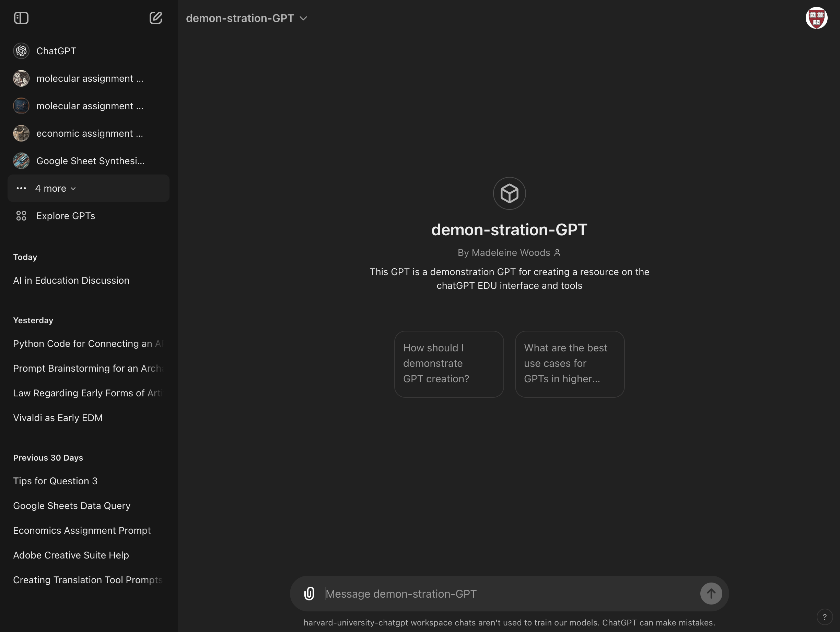Click the message input field
Screen dimensions: 840x632
[x=456, y=593]
